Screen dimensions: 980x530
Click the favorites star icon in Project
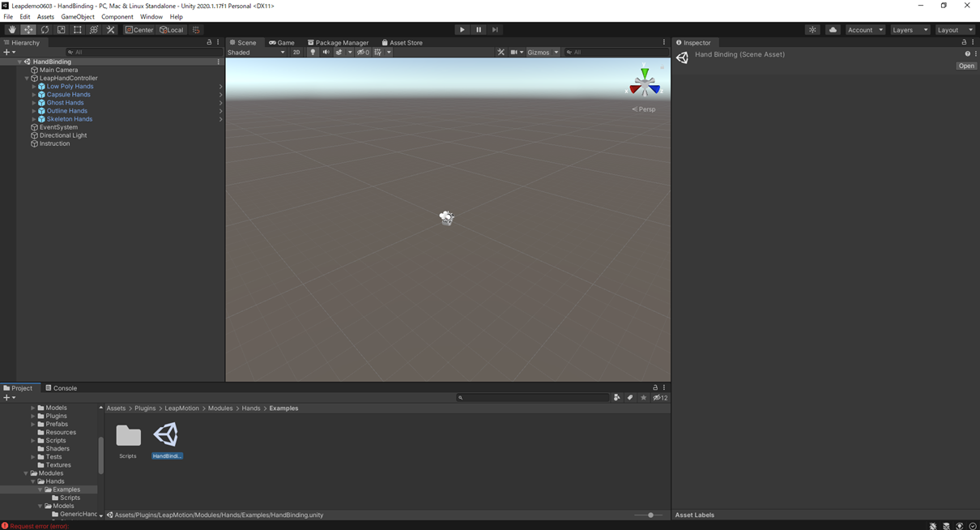click(x=644, y=398)
